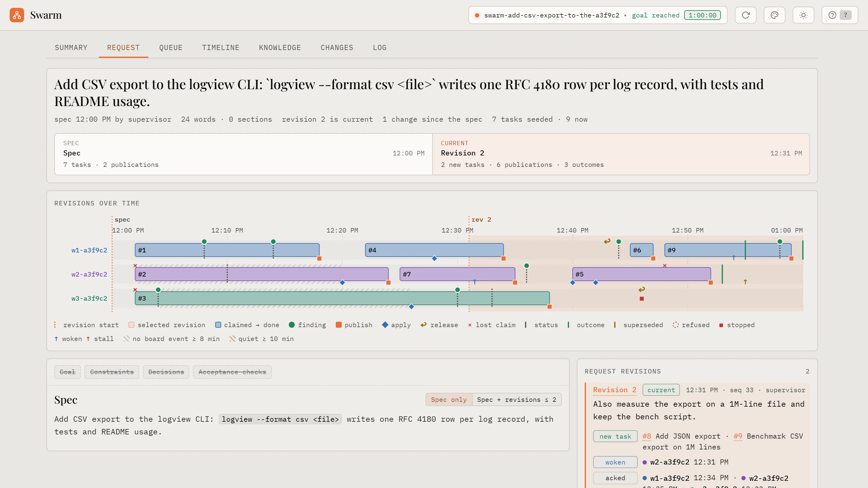
Task: Choose the Spec only view toggle
Action: (448, 399)
